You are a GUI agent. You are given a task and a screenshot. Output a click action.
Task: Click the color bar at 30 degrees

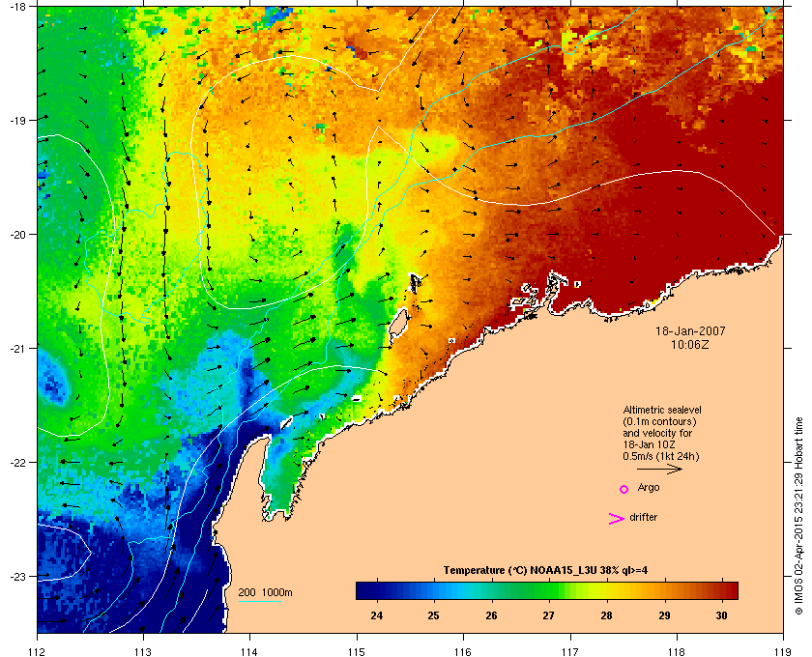click(x=721, y=590)
